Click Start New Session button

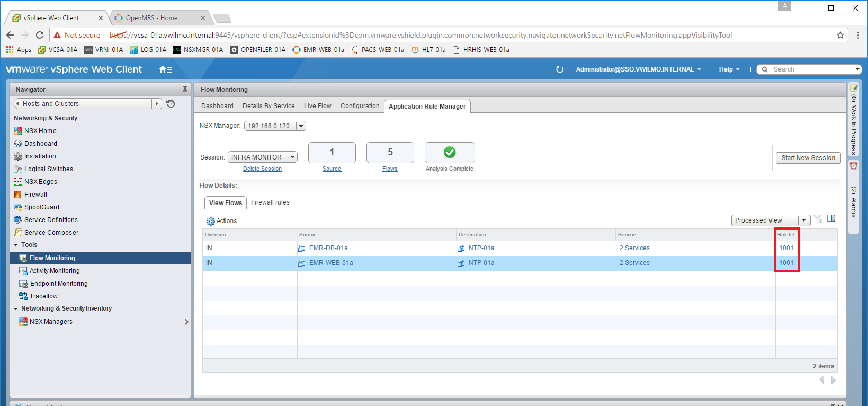(x=808, y=158)
